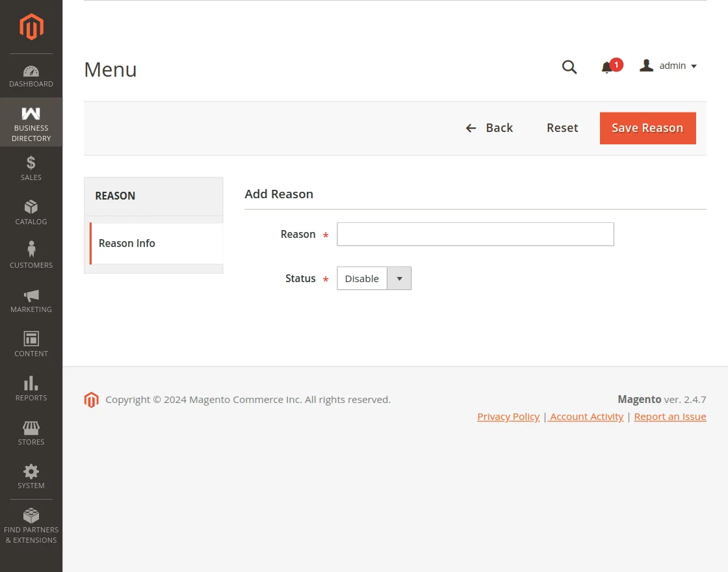Image resolution: width=728 pixels, height=572 pixels.
Task: Focus the Reason text field
Action: [475, 234]
